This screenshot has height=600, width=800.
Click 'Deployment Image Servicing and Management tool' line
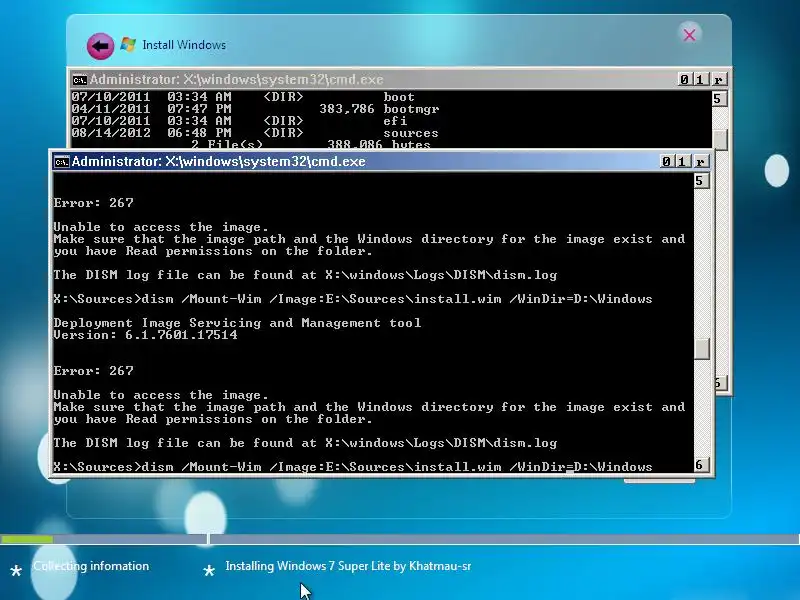point(237,322)
